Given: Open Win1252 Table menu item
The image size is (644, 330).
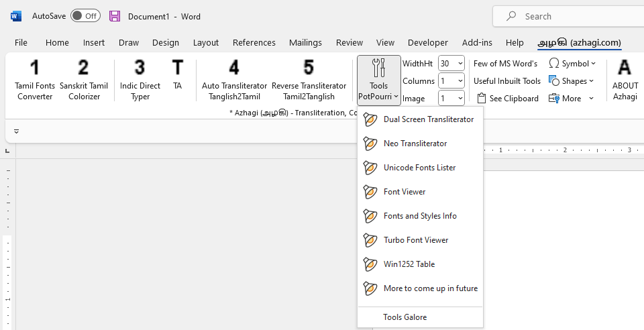Looking at the screenshot, I should tap(420, 264).
